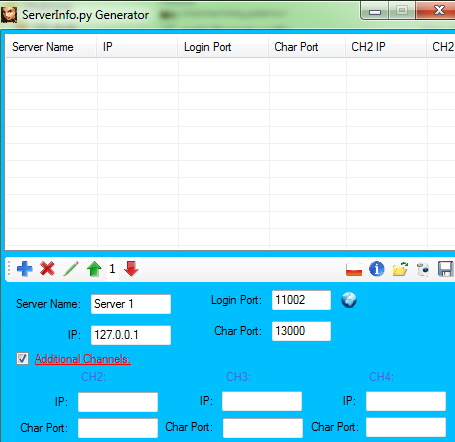Delete the server using the red X icon
The image size is (455, 442).
47,269
